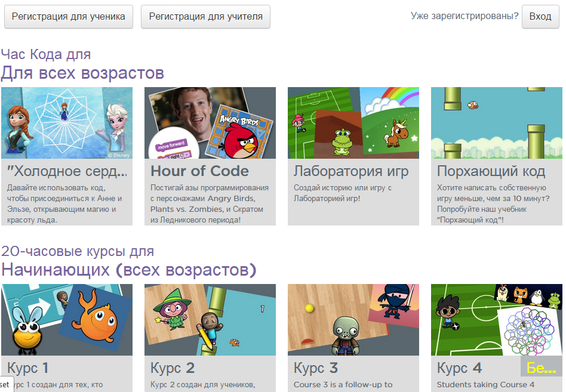Click heading Час Кода для
566x392 pixels.
(x=46, y=54)
